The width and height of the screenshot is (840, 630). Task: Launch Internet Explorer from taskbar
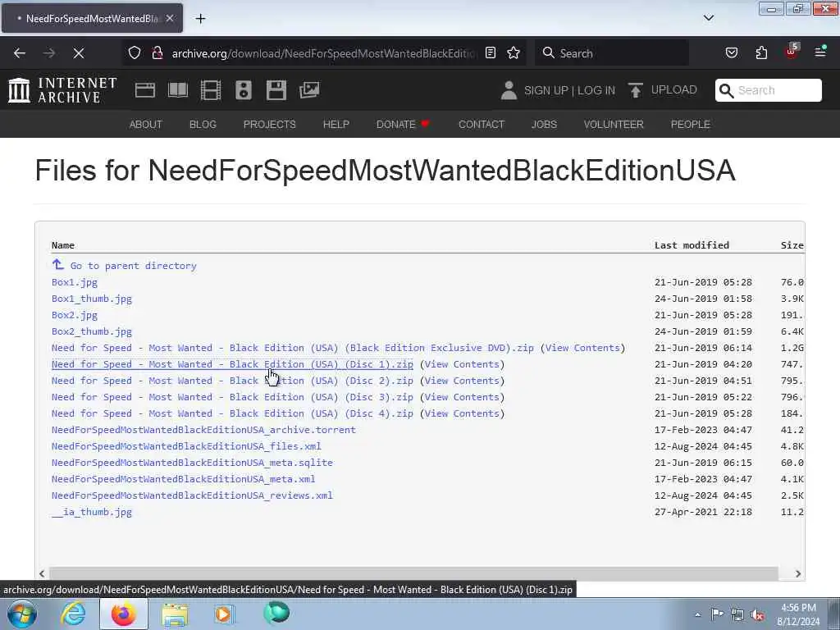[73, 614]
